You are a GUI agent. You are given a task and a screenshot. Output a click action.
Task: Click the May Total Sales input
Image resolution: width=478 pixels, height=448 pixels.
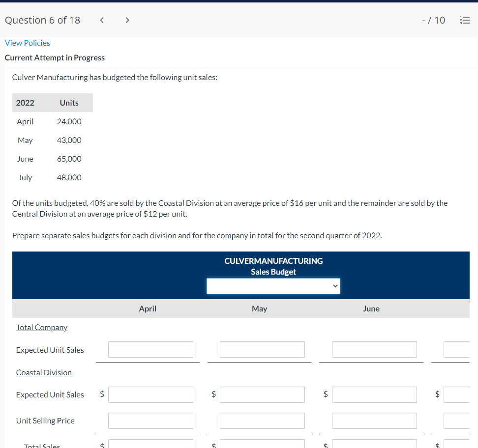coord(262,446)
